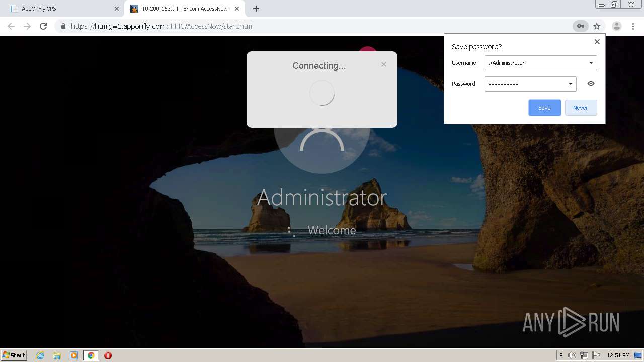Select Chrome taskbar button
644x362 pixels.
pyautogui.click(x=91, y=355)
